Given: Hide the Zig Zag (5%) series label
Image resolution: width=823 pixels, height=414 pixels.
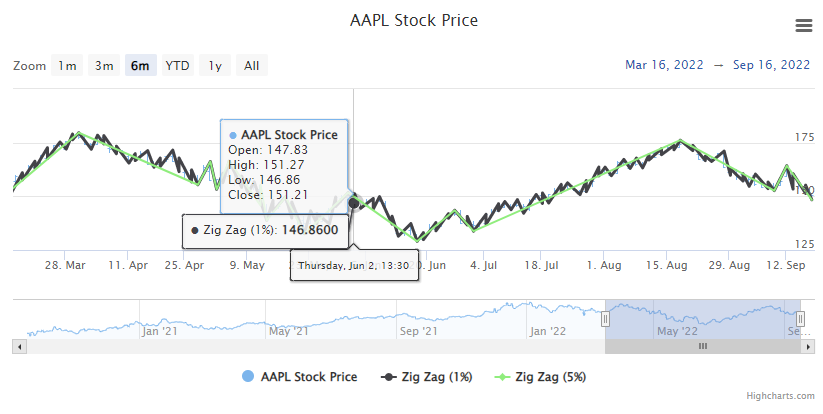Looking at the screenshot, I should [x=550, y=377].
